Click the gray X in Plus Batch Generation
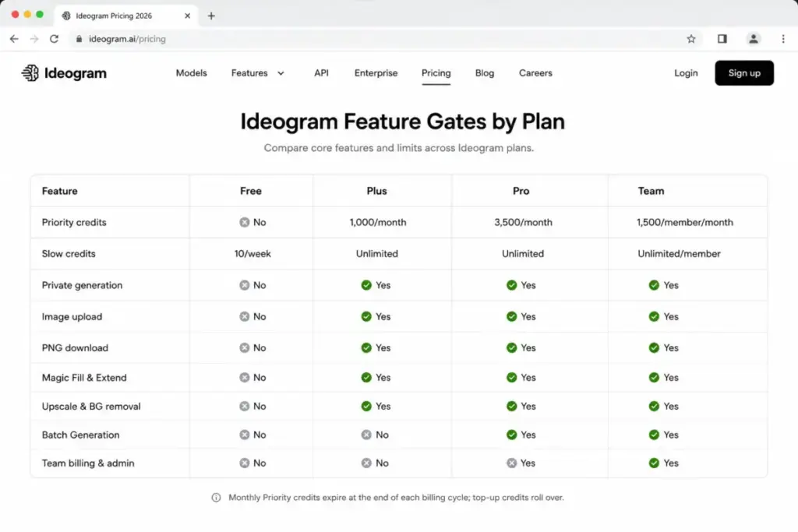 [x=366, y=435]
